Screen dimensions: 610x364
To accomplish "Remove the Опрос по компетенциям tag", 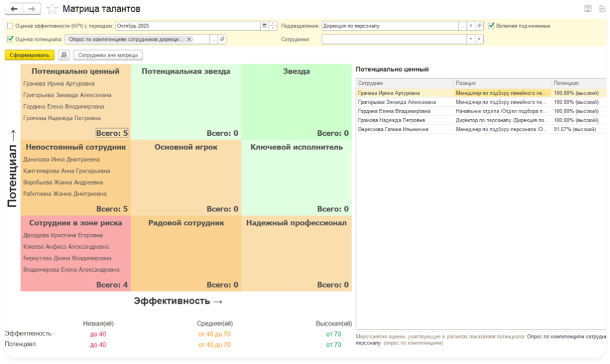I will click(x=189, y=39).
